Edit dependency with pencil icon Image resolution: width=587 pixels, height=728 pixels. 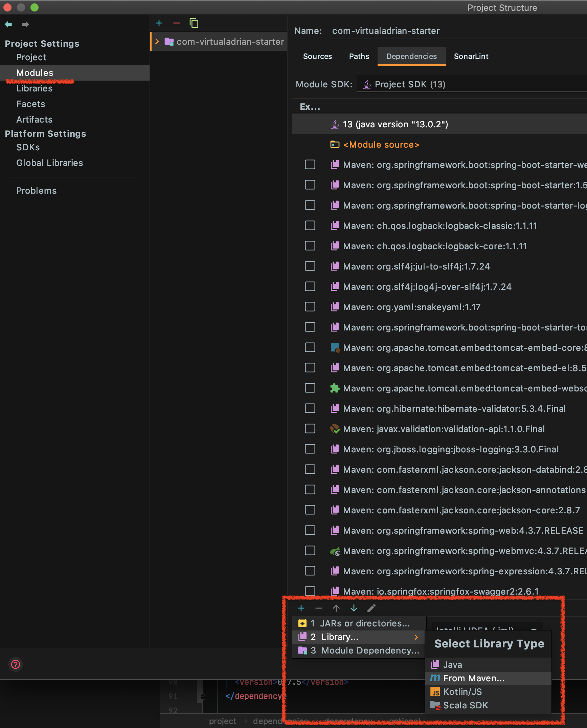tap(371, 608)
